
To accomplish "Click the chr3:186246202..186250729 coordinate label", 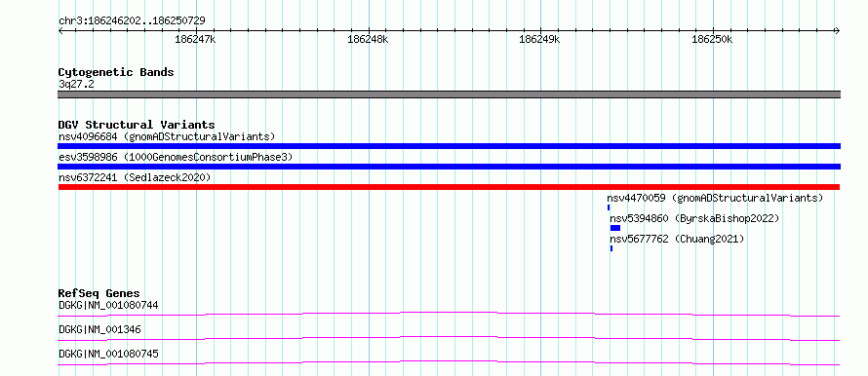I will pyautogui.click(x=132, y=21).
